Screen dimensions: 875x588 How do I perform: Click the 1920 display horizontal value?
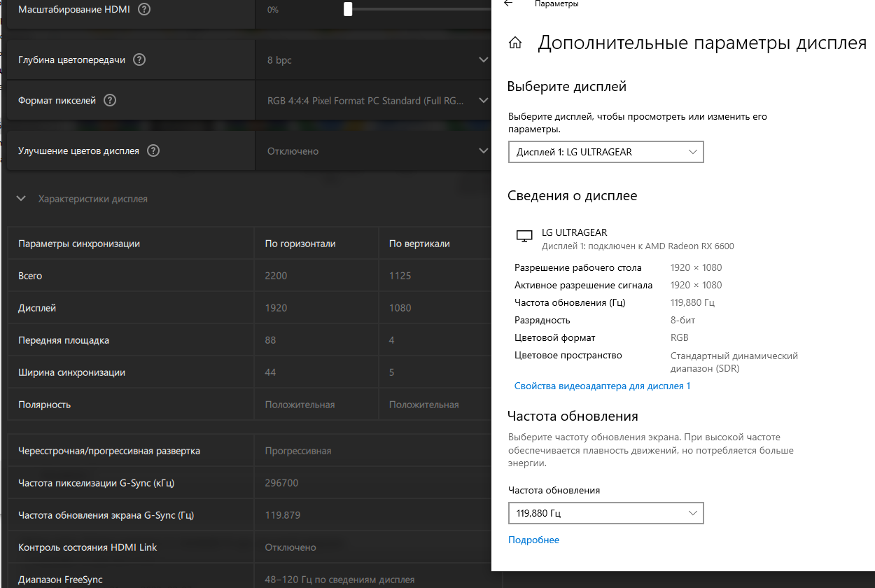coord(276,308)
